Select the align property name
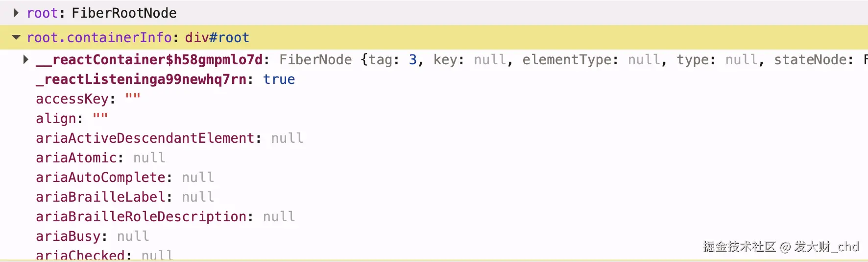This screenshot has height=262, width=868. [x=56, y=119]
